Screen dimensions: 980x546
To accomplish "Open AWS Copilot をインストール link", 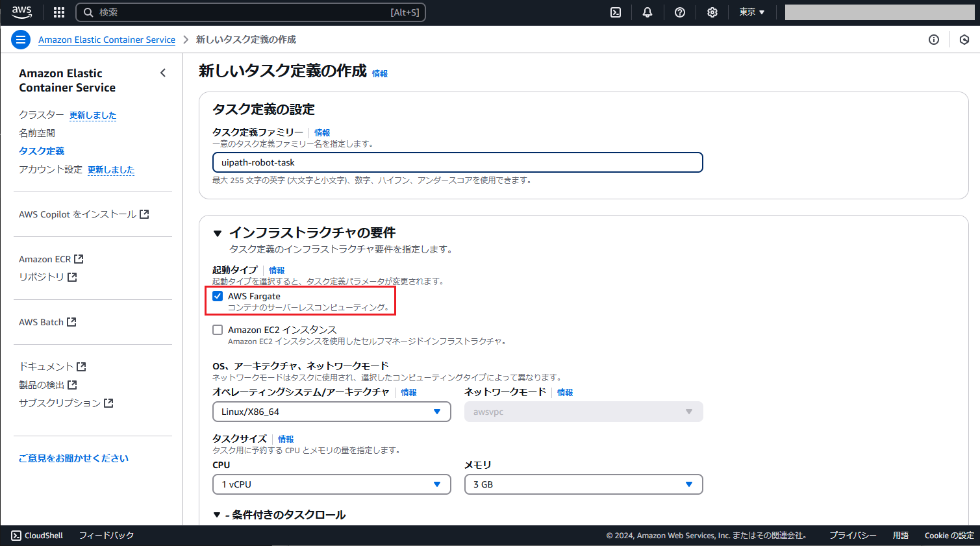I will (x=84, y=214).
